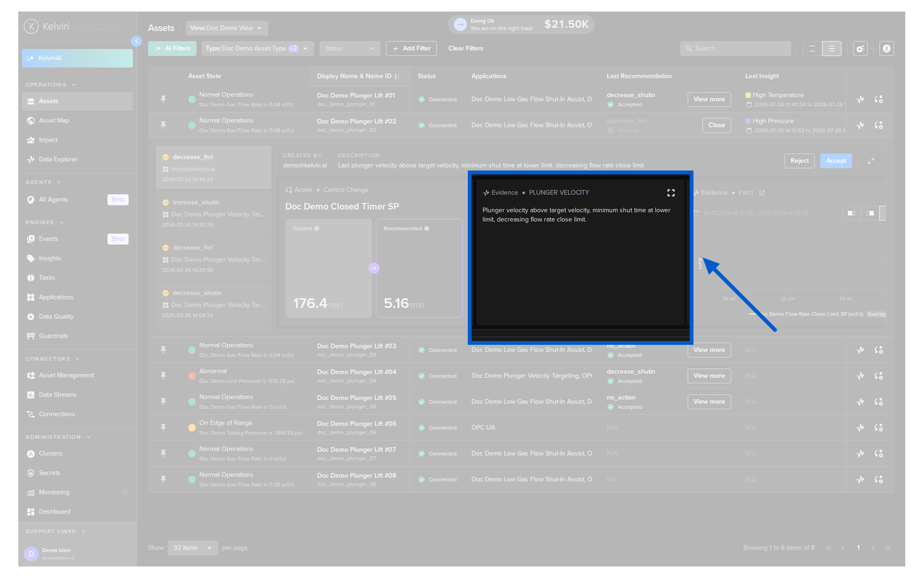Collapse the left sidebar with chevron button

point(137,41)
